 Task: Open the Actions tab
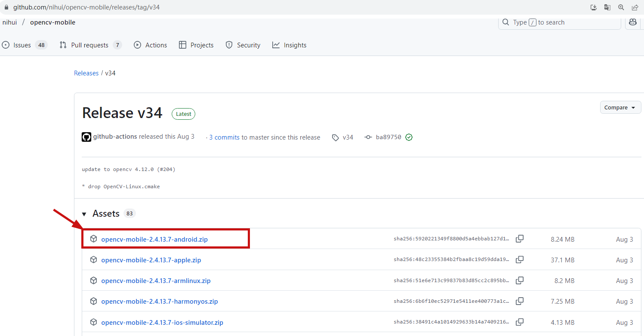(x=151, y=45)
